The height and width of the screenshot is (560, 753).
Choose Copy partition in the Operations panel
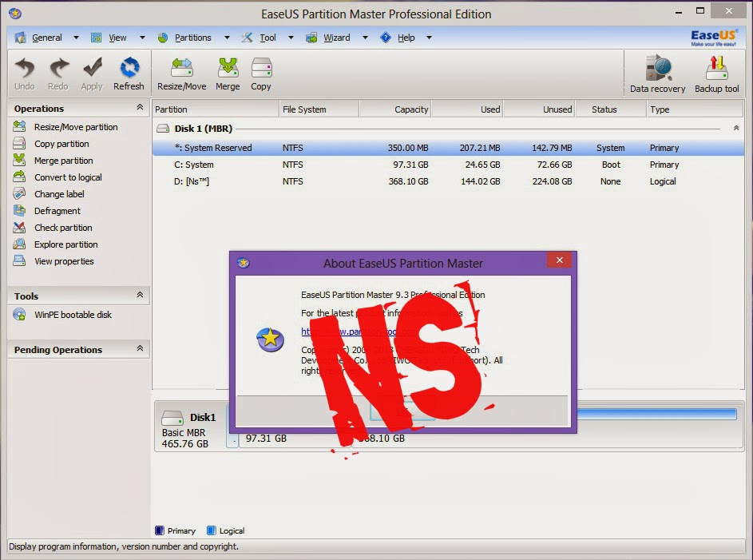point(61,144)
